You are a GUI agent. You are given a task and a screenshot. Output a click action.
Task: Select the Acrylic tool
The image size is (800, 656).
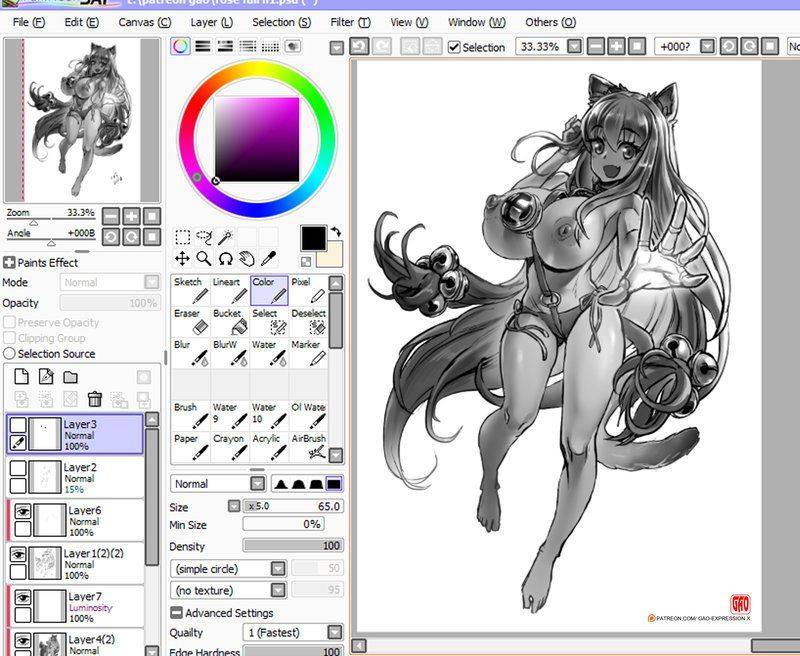[x=269, y=446]
